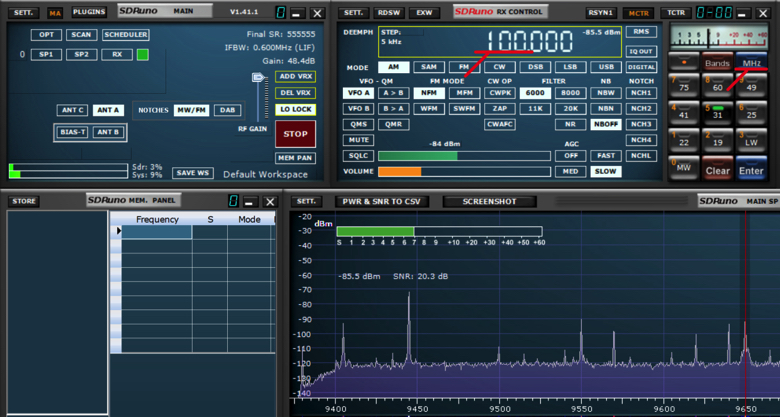Switch to FM mode

pos(464,67)
